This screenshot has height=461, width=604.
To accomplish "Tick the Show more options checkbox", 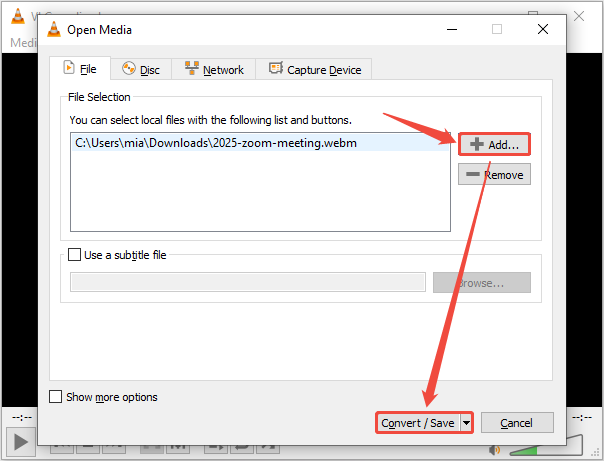I will 55,397.
